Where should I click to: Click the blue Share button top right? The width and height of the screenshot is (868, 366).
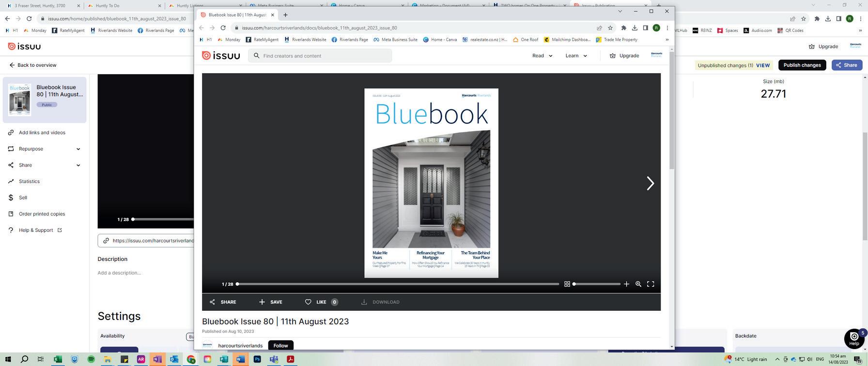847,65
